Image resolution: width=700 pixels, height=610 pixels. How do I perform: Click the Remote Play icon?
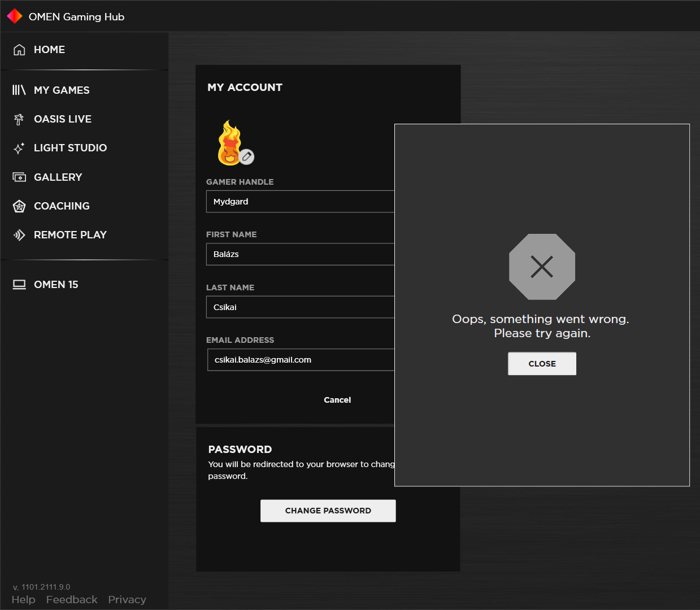pyautogui.click(x=19, y=235)
